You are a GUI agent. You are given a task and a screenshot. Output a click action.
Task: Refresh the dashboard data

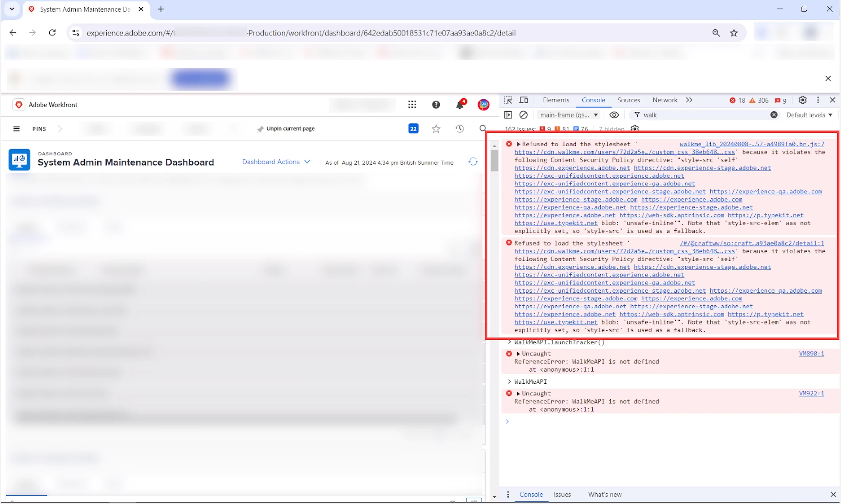pos(473,162)
